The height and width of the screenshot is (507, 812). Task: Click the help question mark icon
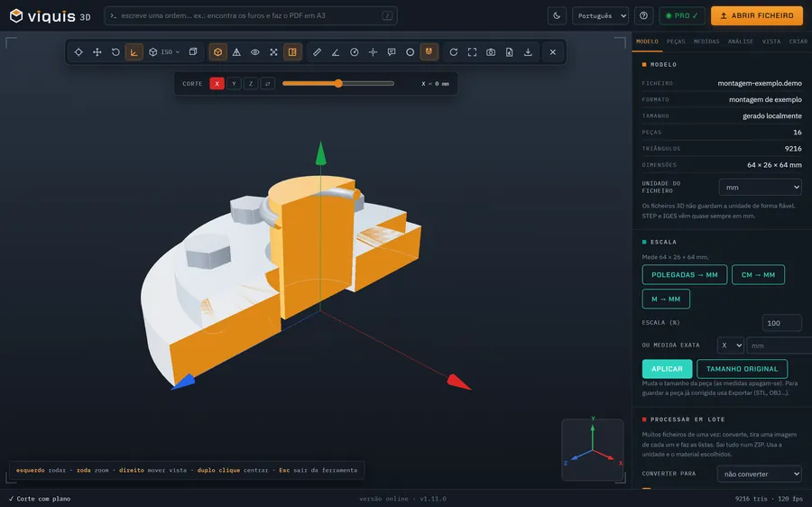coord(643,15)
